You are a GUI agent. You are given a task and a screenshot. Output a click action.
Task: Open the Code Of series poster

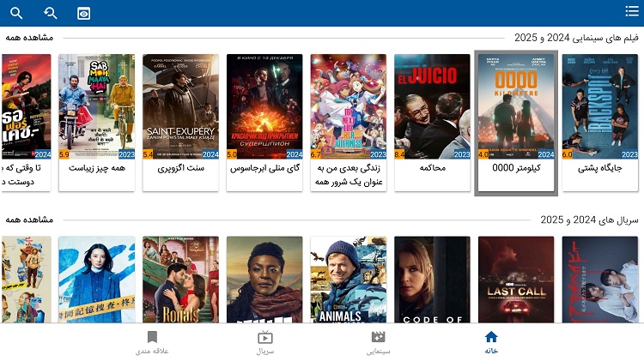[x=432, y=280]
